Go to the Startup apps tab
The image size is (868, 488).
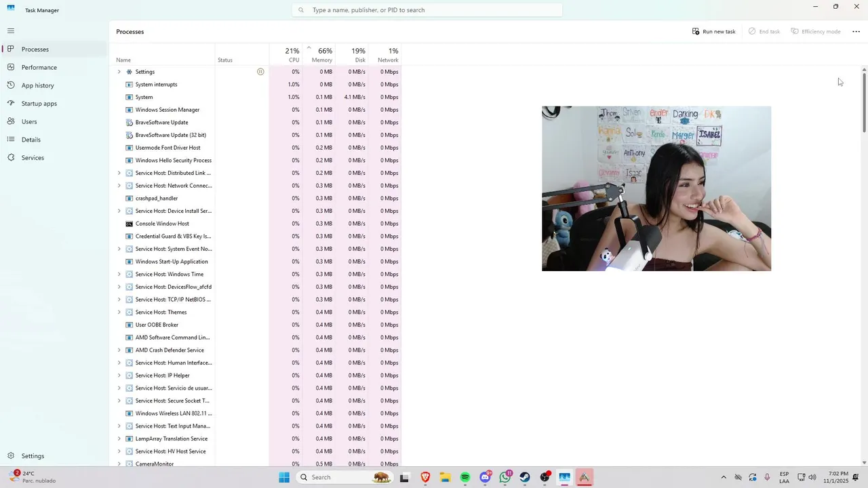click(54, 104)
